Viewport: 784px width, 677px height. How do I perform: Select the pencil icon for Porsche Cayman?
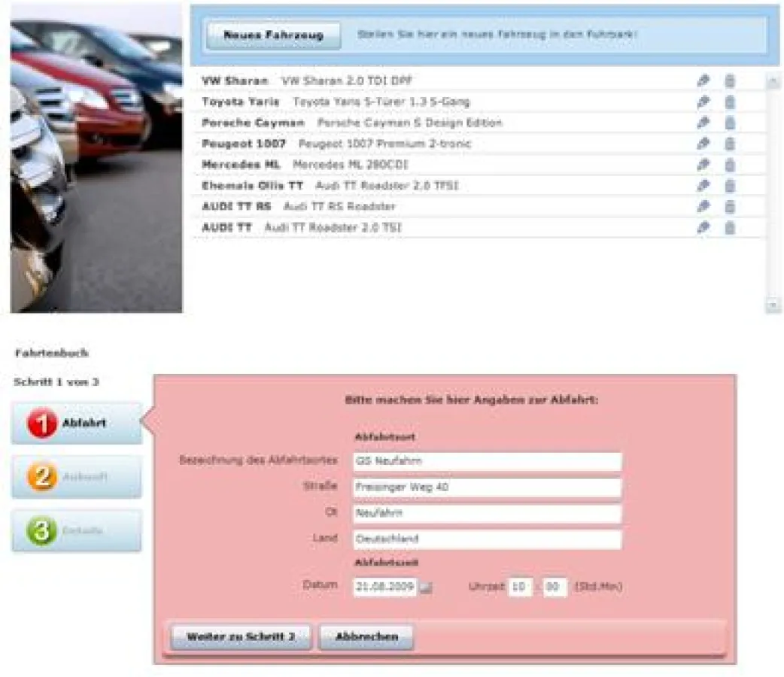click(x=703, y=123)
